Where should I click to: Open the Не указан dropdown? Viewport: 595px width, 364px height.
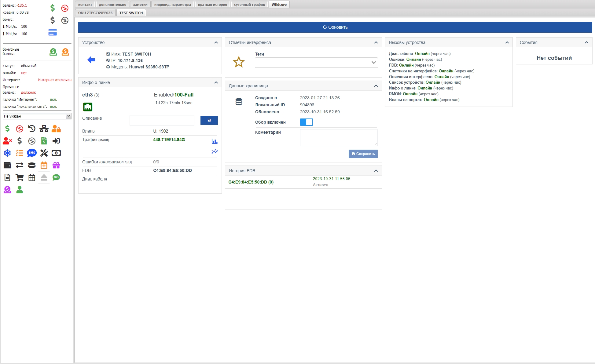(37, 116)
